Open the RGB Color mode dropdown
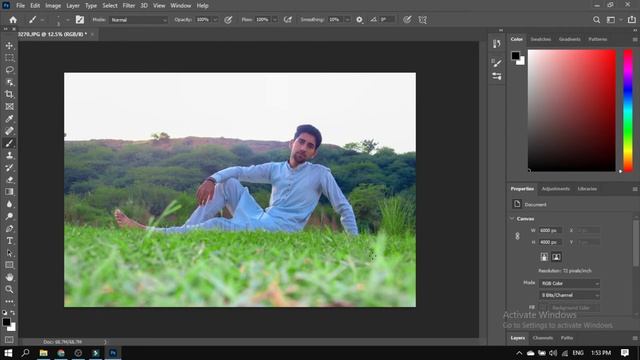This screenshot has width=640, height=360. click(x=569, y=283)
